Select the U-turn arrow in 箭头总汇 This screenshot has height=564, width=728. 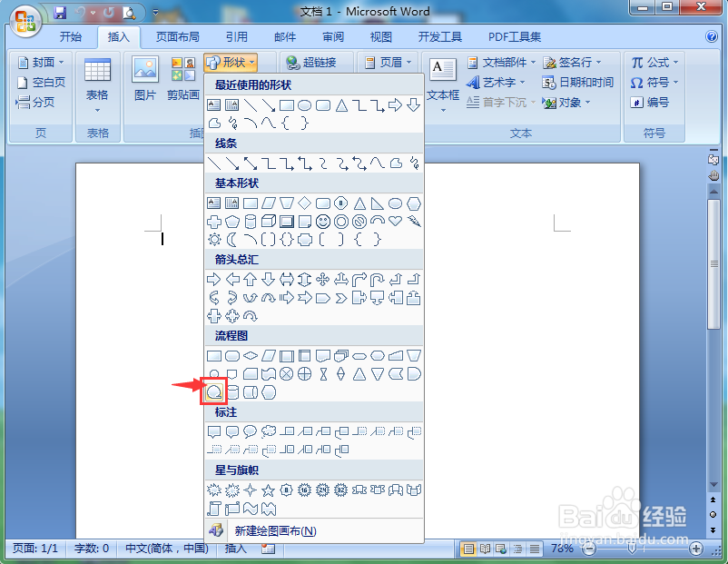(x=377, y=279)
